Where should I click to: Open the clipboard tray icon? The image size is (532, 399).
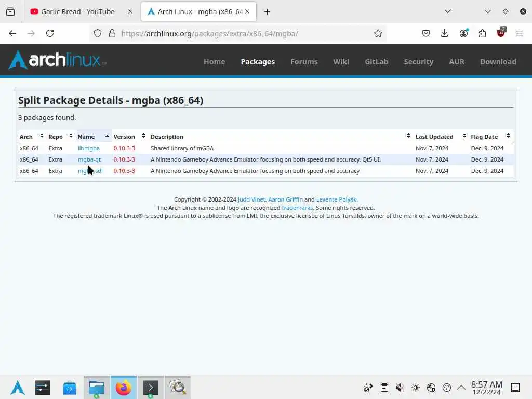384,388
